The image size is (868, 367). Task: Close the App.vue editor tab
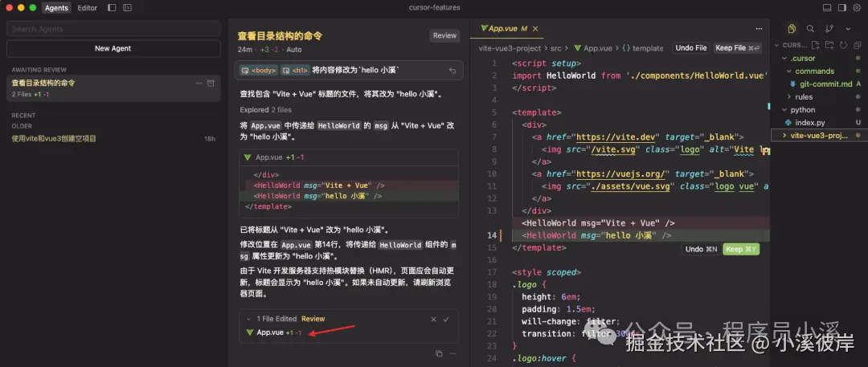click(535, 28)
